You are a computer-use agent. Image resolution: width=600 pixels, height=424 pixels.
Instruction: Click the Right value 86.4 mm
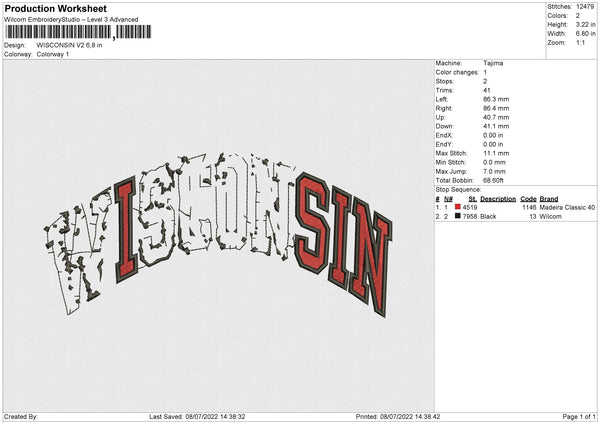tap(496, 108)
